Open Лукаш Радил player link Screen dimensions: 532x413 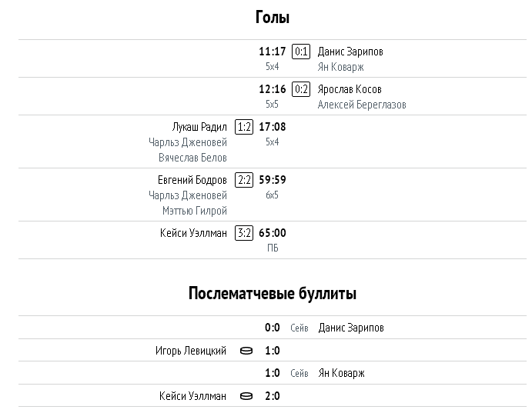coord(199,127)
